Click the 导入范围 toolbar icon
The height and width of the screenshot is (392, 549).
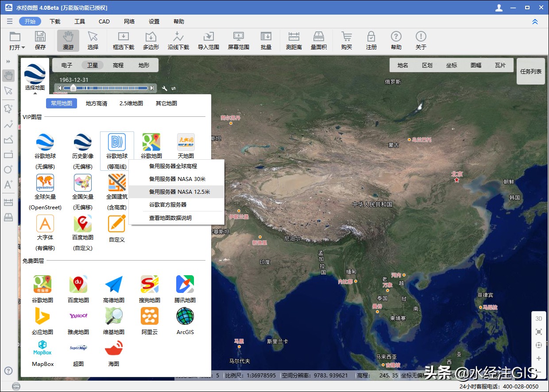[209, 40]
